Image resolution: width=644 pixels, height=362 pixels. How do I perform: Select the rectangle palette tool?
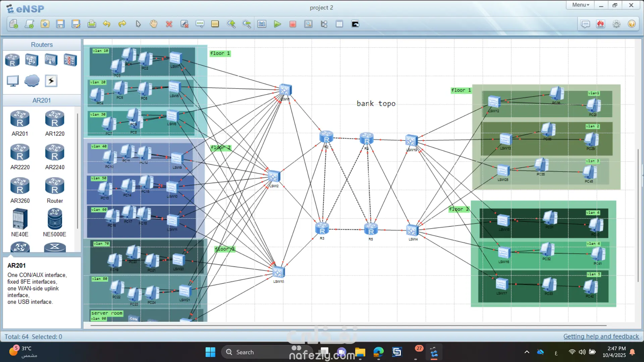coord(215,24)
